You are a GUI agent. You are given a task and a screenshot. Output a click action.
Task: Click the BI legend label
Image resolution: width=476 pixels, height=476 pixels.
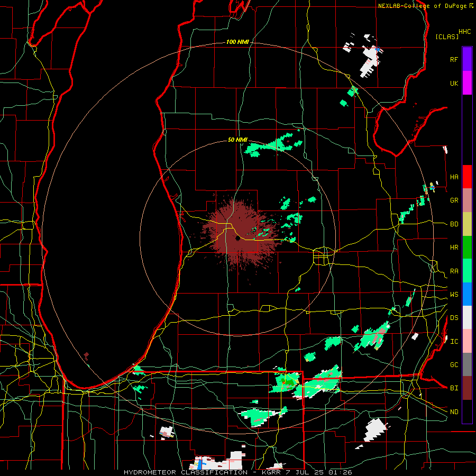coord(454,388)
